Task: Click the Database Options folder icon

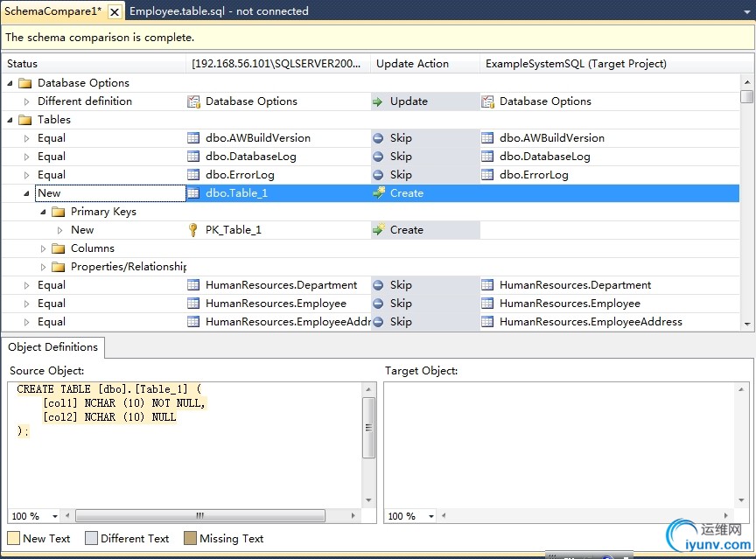Action: tap(25, 83)
